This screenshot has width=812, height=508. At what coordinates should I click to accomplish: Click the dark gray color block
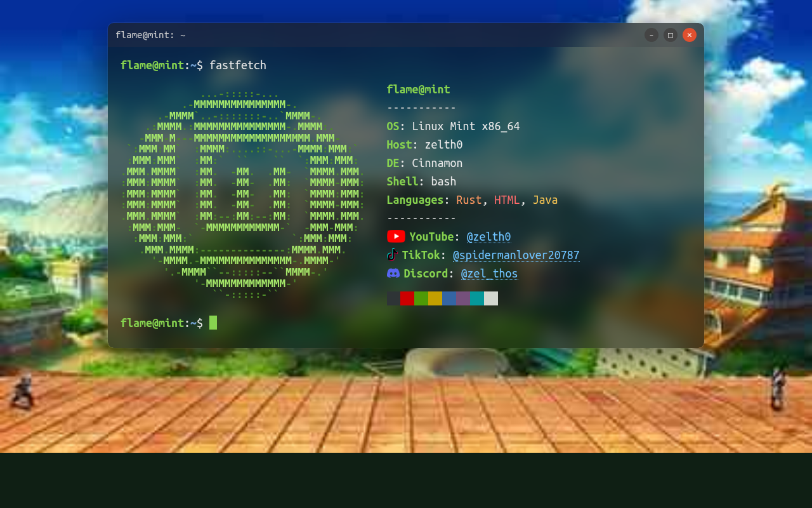(x=394, y=298)
